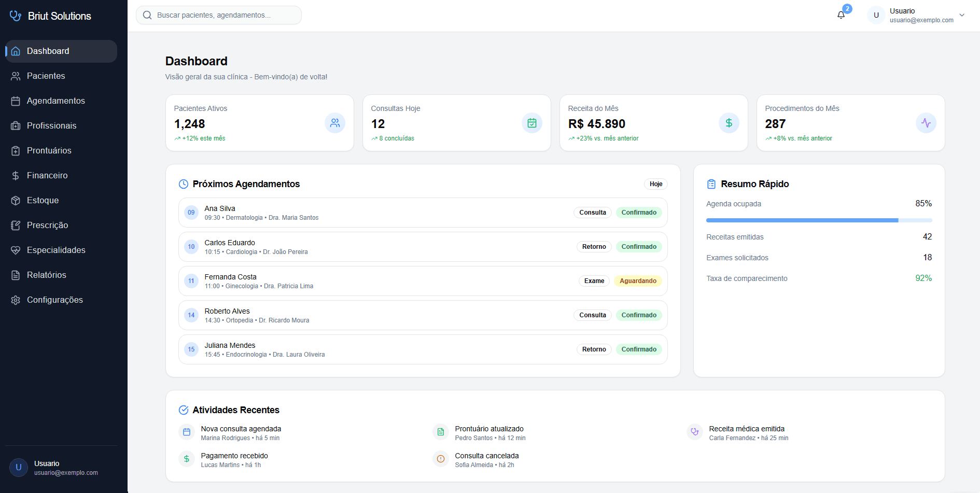Open Prescrição from the sidebar
The height and width of the screenshot is (493, 980).
coord(48,225)
